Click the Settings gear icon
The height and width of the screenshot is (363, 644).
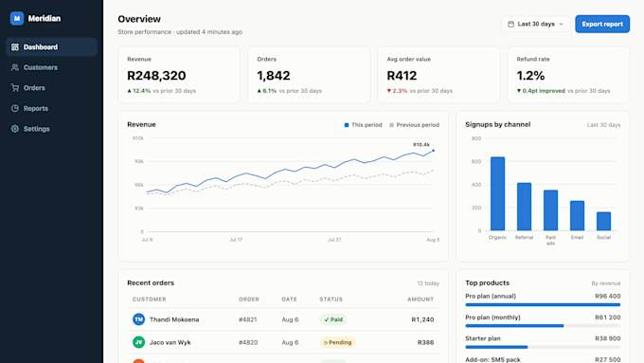(15, 129)
